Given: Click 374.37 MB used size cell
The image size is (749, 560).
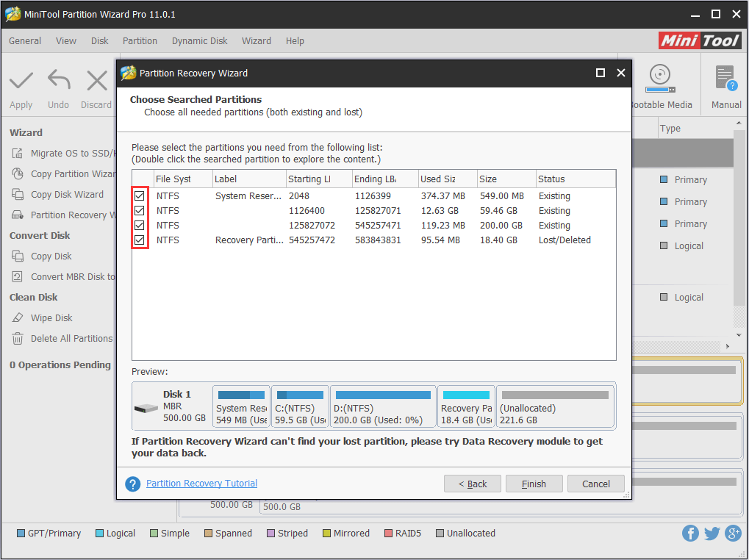Looking at the screenshot, I should [x=442, y=195].
